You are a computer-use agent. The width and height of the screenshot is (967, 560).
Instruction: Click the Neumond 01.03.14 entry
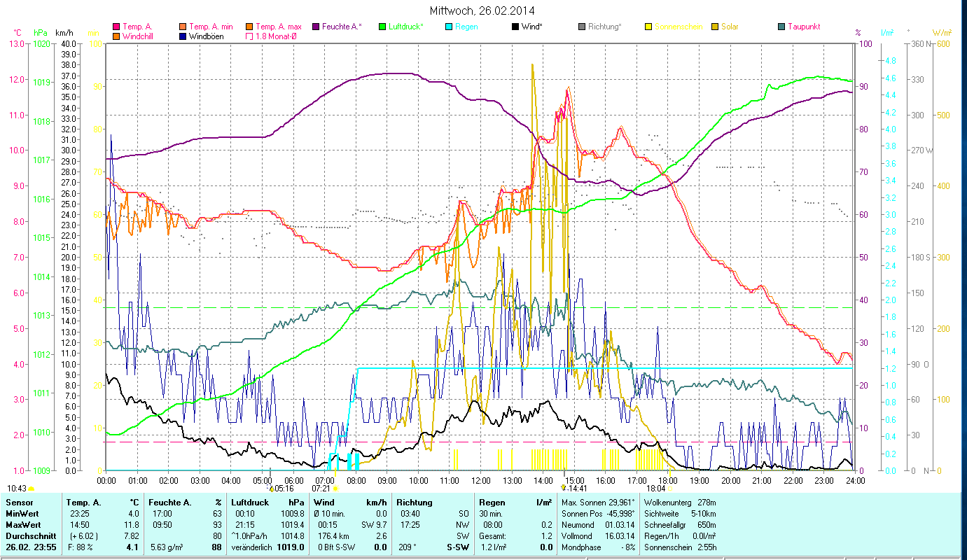click(599, 525)
